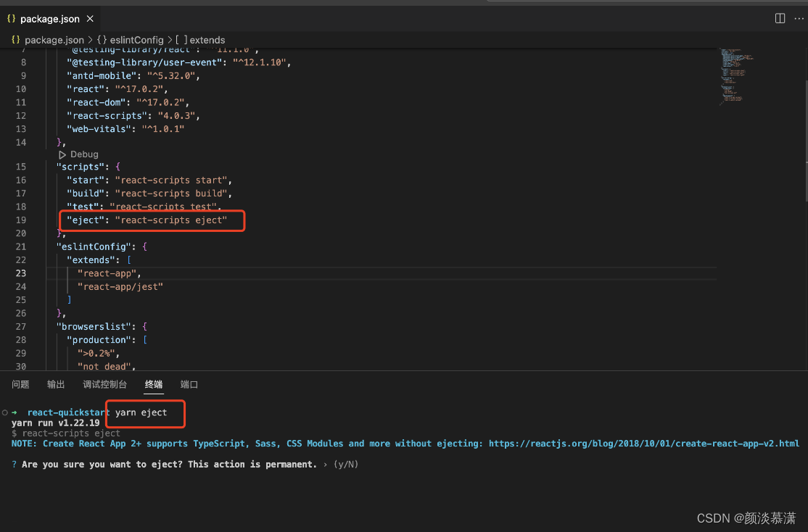Viewport: 808px width, 532px height.
Task: Click the "$ react-scripts eject" terminal line
Action: (x=66, y=433)
